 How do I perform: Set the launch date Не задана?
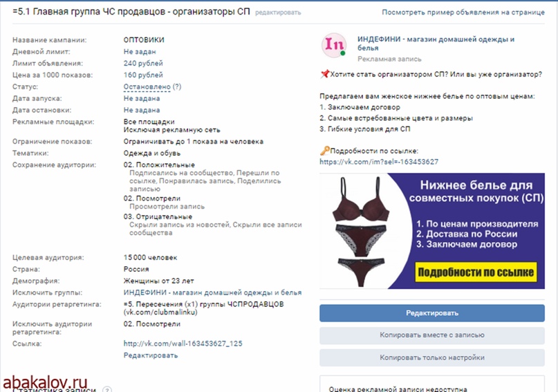[x=142, y=99]
